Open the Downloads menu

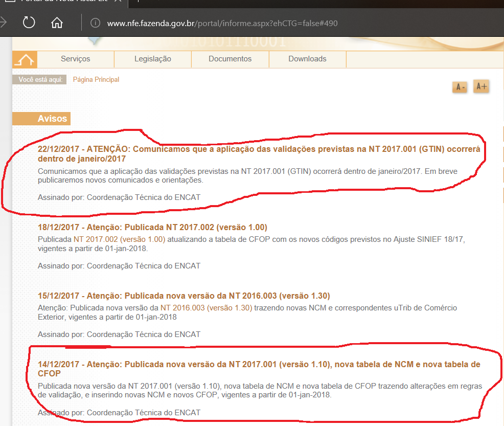307,59
